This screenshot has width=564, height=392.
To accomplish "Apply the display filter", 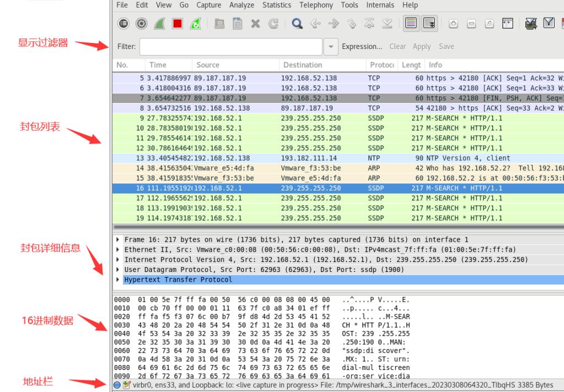I will [x=422, y=46].
